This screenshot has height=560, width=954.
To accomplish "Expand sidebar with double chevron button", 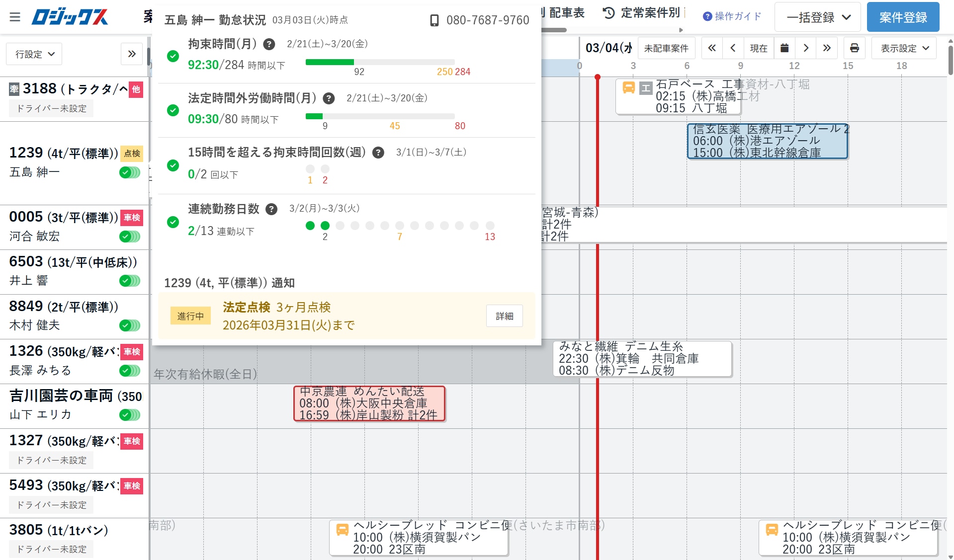I will tap(132, 54).
